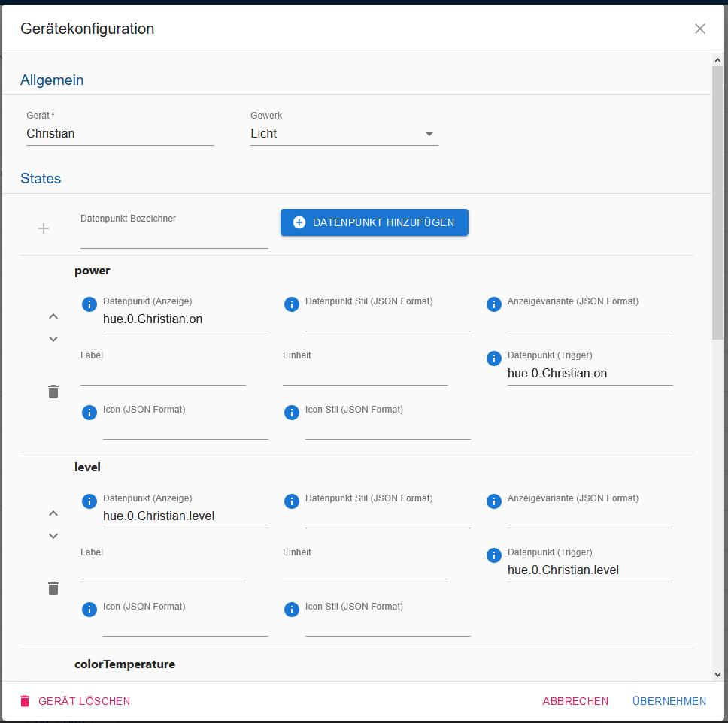Click info icon for level Icon (JSON Format)

click(x=89, y=610)
